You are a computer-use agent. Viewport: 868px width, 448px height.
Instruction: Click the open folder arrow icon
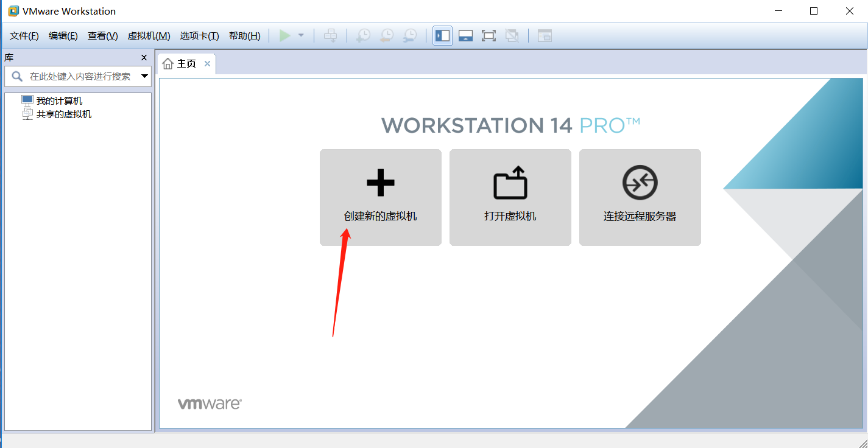tap(510, 183)
